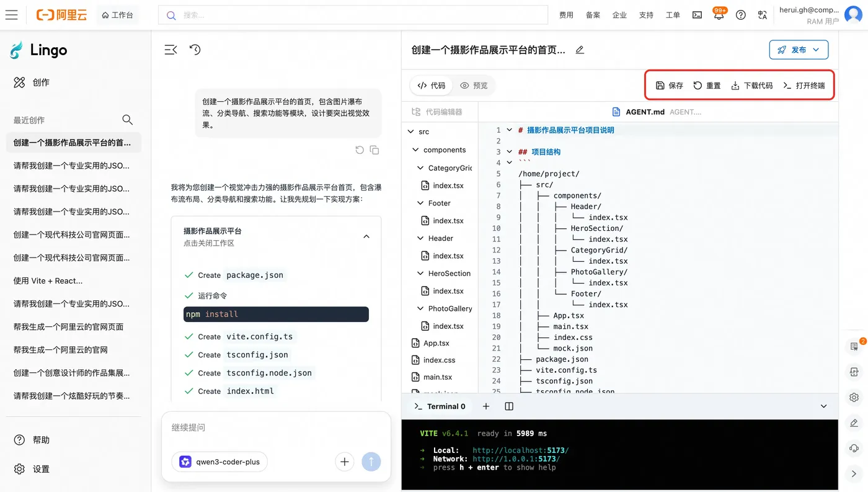This screenshot has height=492, width=868.
Task: Open the hamburger navigation menu
Action: pyautogui.click(x=11, y=15)
